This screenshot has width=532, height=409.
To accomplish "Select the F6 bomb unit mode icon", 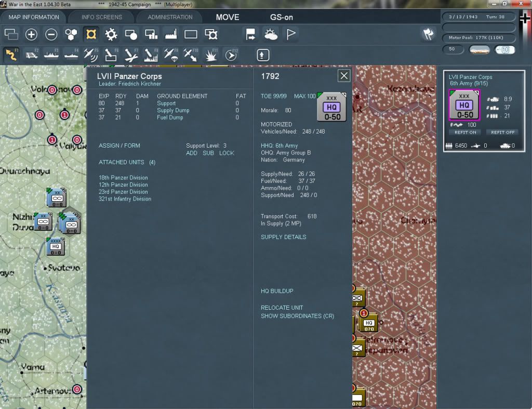I will coord(111,55).
